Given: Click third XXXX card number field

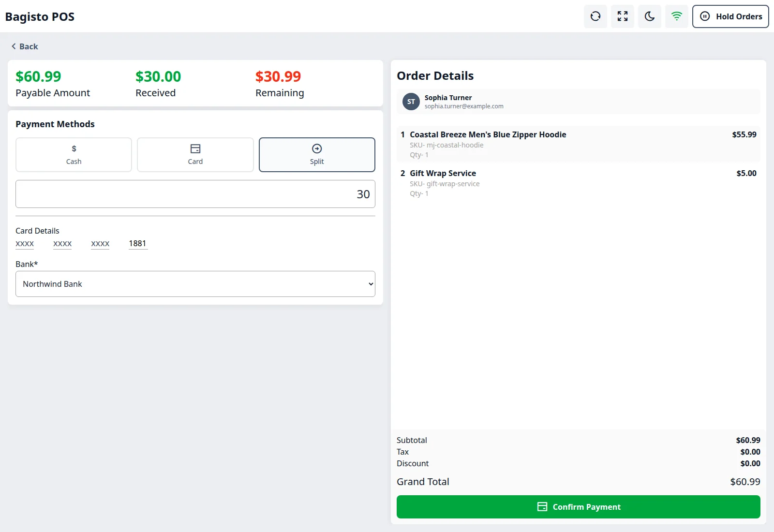Looking at the screenshot, I should click(100, 244).
